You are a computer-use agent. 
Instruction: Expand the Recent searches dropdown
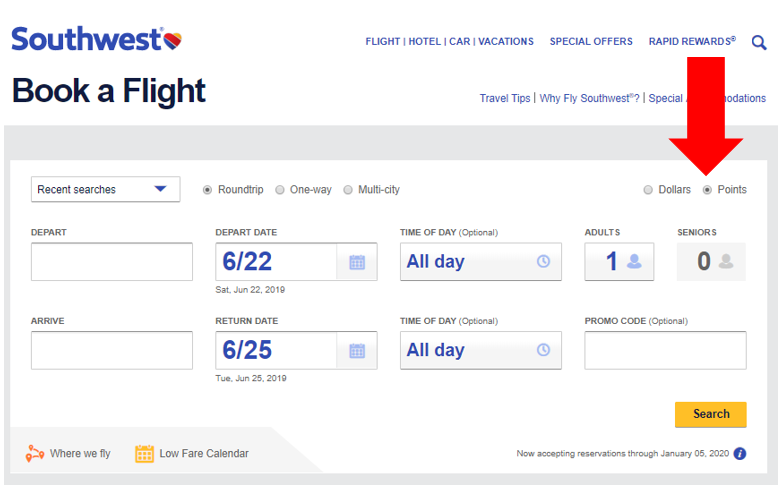click(x=105, y=190)
